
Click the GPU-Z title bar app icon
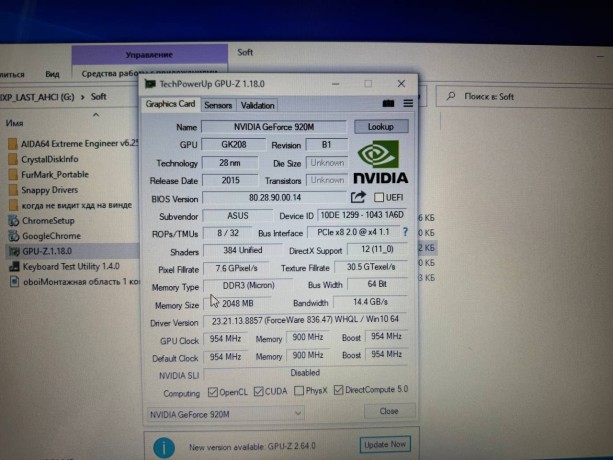point(150,84)
